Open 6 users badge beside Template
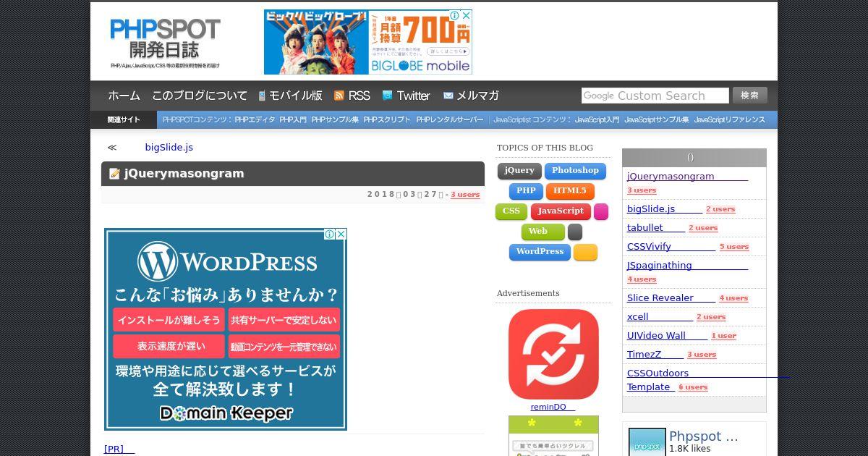This screenshot has width=868, height=456. coord(693,387)
